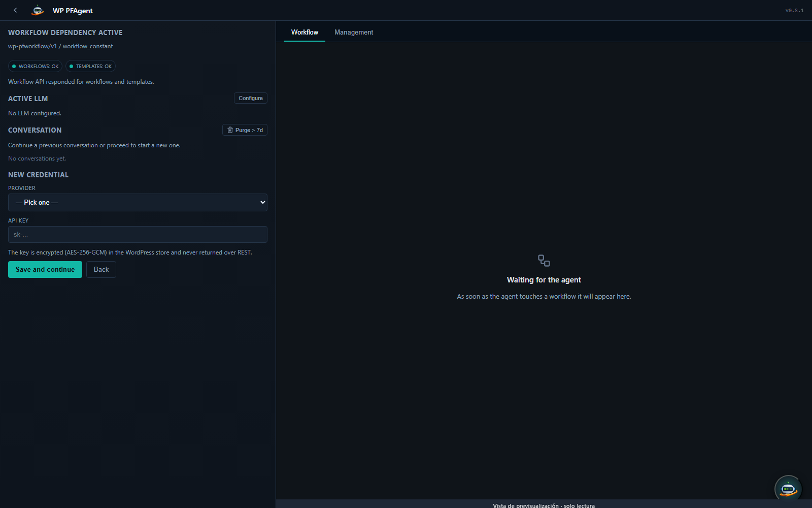Click 'wp-pfworkflow/v1 / workflow_constant' text
812x508 pixels.
[x=60, y=46]
